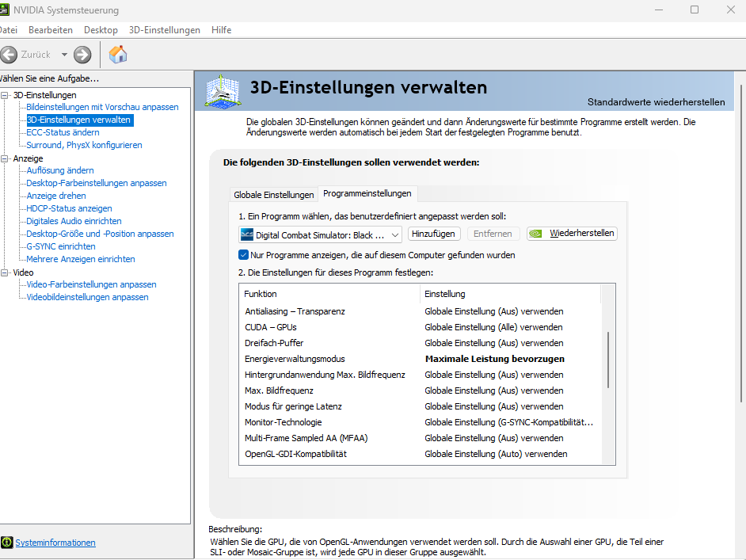Open 'Desktop-Farbeinstellungen anpassen' task
Image resolution: width=746 pixels, height=560 pixels.
(x=97, y=183)
